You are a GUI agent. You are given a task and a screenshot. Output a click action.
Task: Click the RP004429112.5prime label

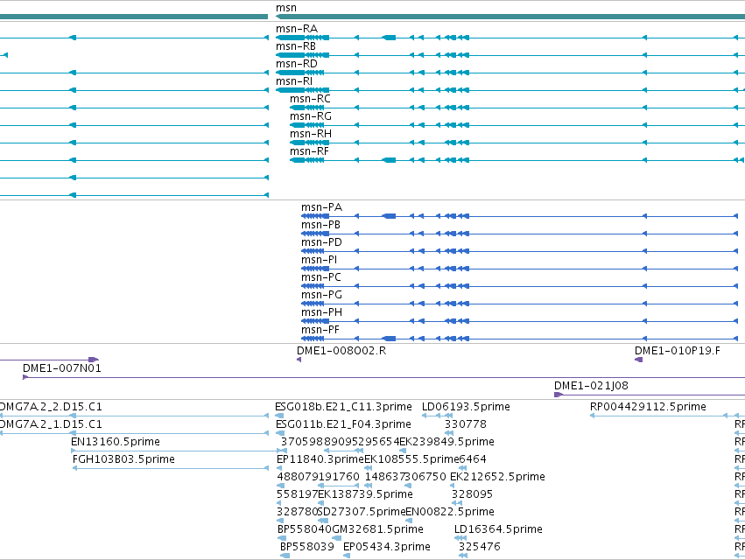point(648,407)
